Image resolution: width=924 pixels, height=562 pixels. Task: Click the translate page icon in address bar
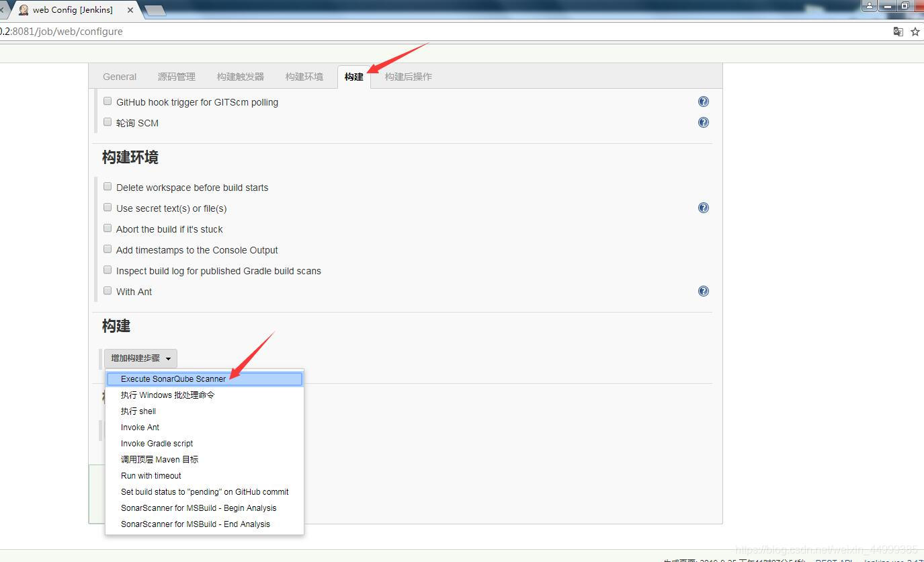coord(898,32)
